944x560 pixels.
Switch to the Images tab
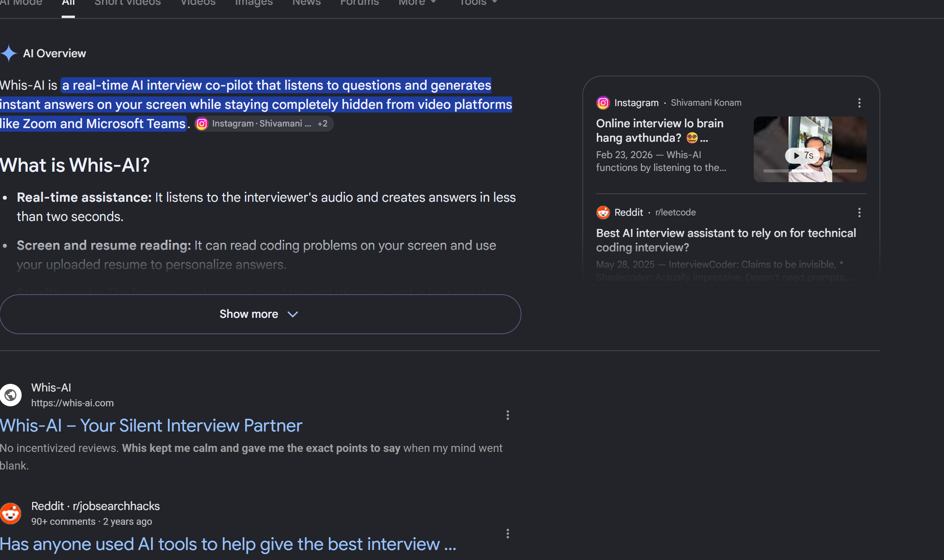point(254,2)
